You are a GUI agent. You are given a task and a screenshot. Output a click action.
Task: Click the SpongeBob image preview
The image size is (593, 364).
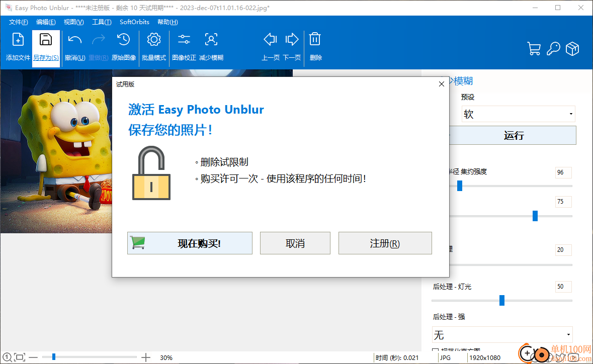click(x=56, y=151)
